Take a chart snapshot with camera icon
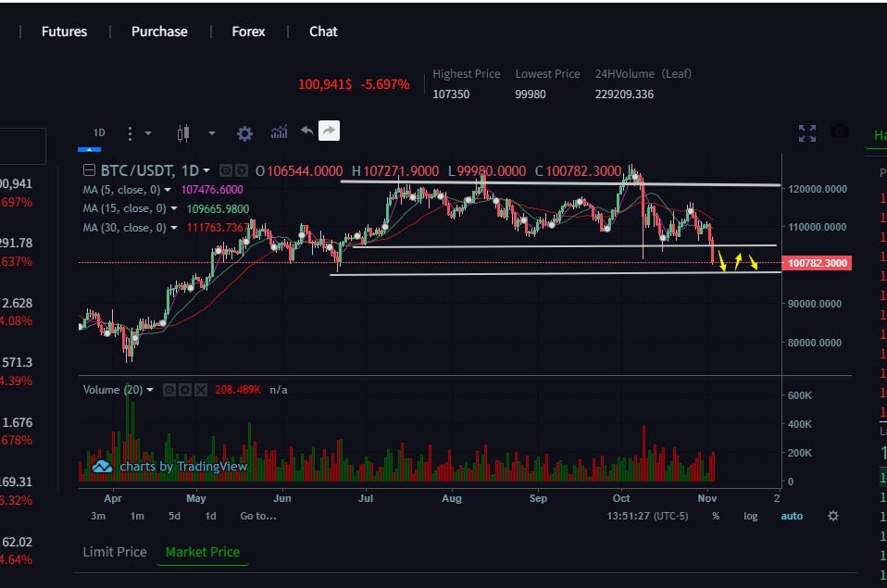This screenshot has height=588, width=887. pos(839,131)
